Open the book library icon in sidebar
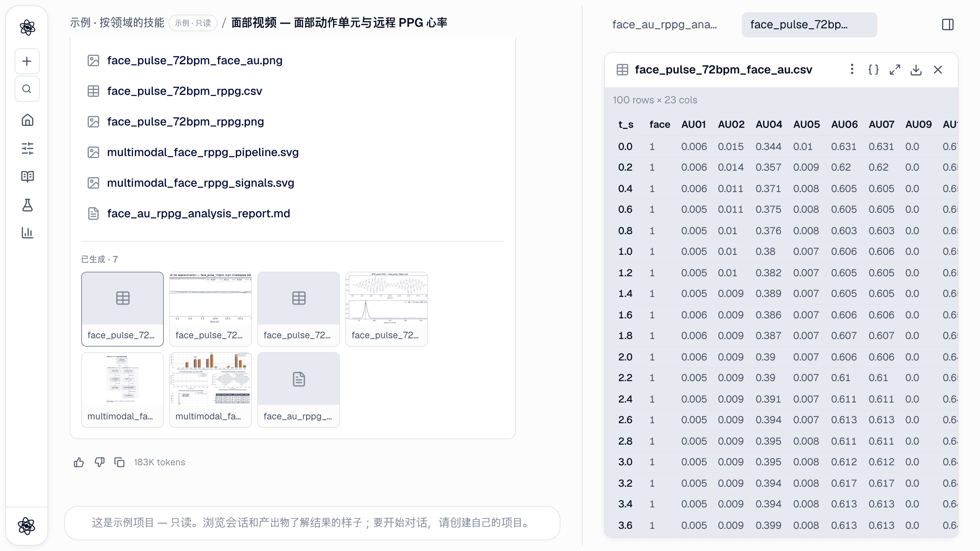 tap(27, 176)
